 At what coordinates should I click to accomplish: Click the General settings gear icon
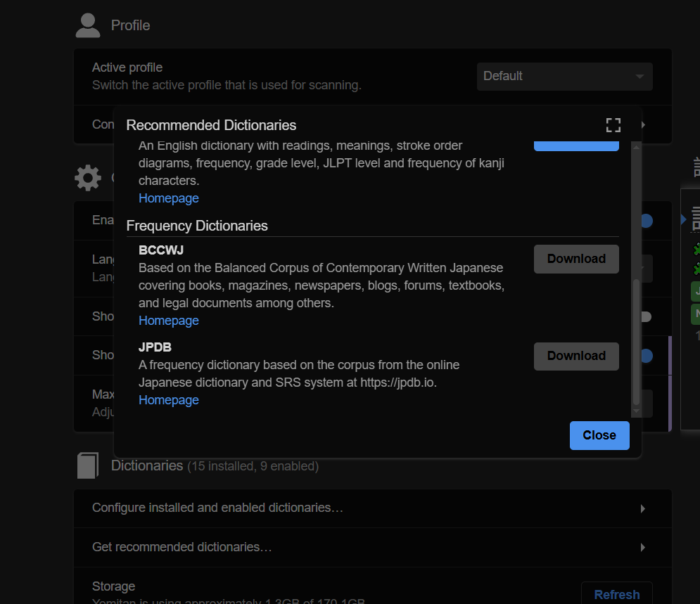tap(88, 178)
